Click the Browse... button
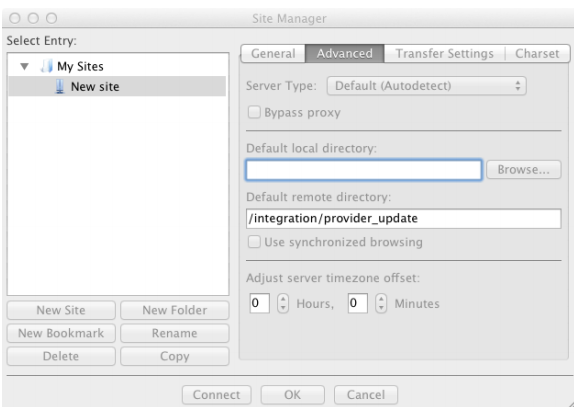The width and height of the screenshot is (574, 407). click(x=523, y=169)
